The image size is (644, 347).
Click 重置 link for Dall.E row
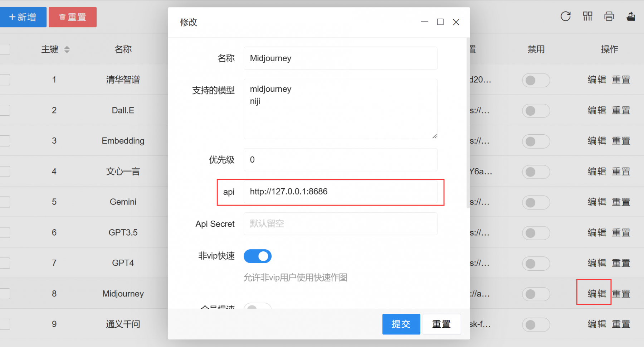[621, 110]
